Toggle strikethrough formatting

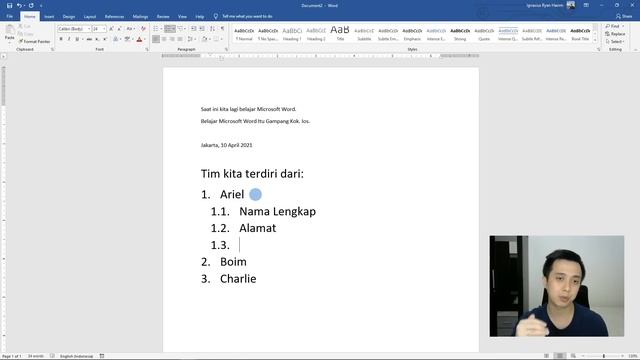click(x=89, y=39)
